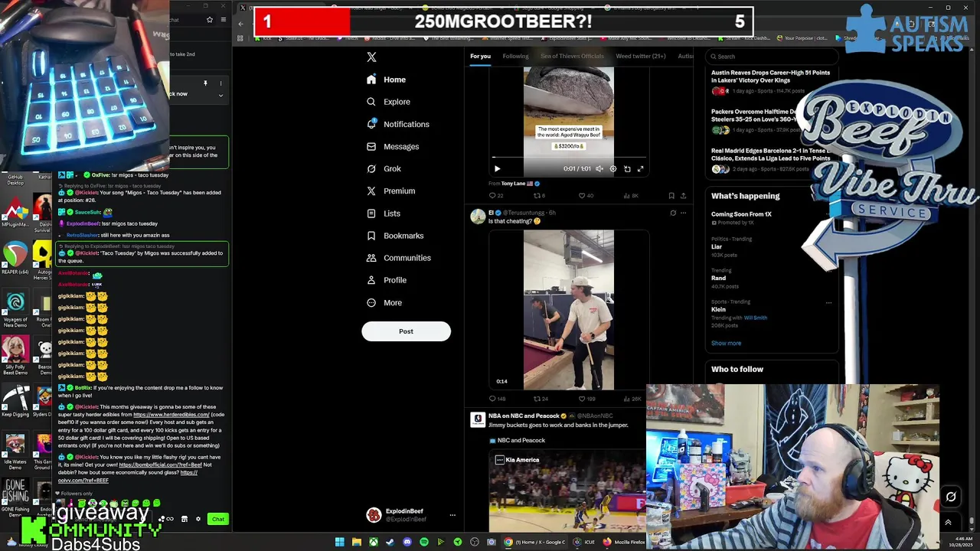980x551 pixels.
Task: Open Discord from the taskbar
Action: 407,542
